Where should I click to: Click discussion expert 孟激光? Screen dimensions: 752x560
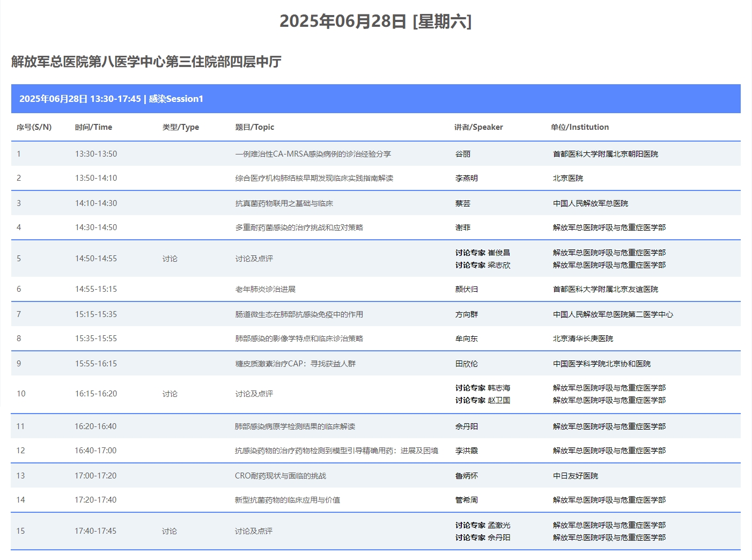coord(499,525)
